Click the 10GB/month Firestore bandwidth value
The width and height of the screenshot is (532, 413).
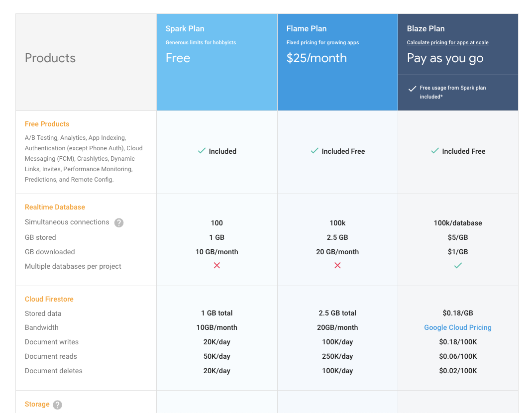click(217, 327)
